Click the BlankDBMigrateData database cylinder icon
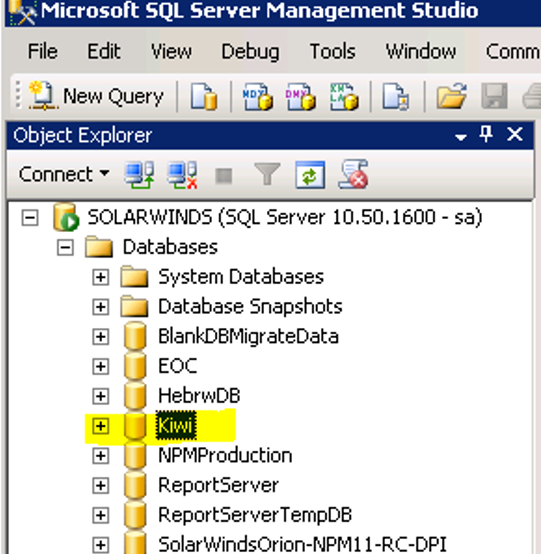This screenshot has height=554, width=543. (x=135, y=336)
